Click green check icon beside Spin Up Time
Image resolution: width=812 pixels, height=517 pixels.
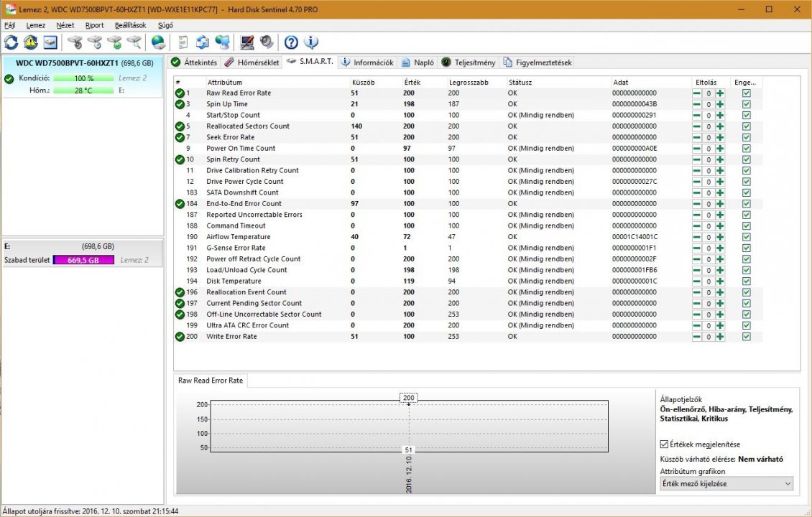[180, 104]
